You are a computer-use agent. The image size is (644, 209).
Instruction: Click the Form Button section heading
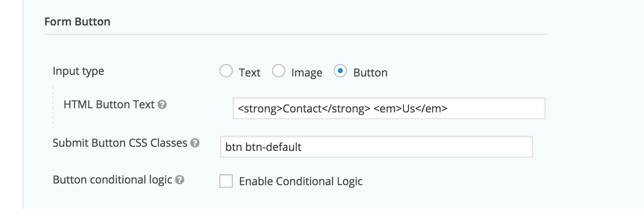[x=77, y=22]
